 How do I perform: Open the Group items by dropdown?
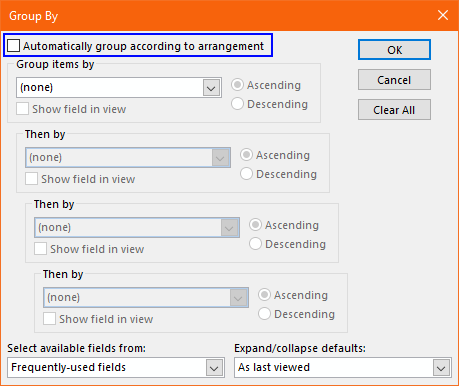(x=119, y=88)
